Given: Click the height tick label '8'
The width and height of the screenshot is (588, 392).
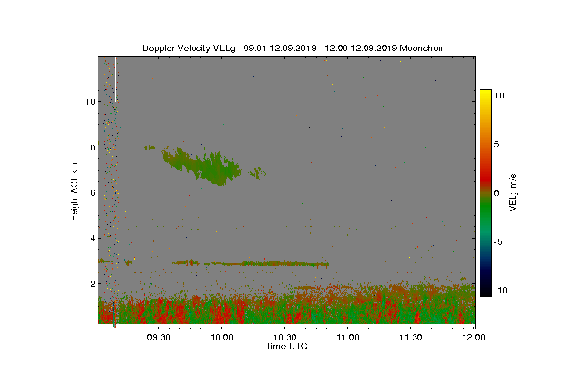Looking at the screenshot, I should coord(92,147).
